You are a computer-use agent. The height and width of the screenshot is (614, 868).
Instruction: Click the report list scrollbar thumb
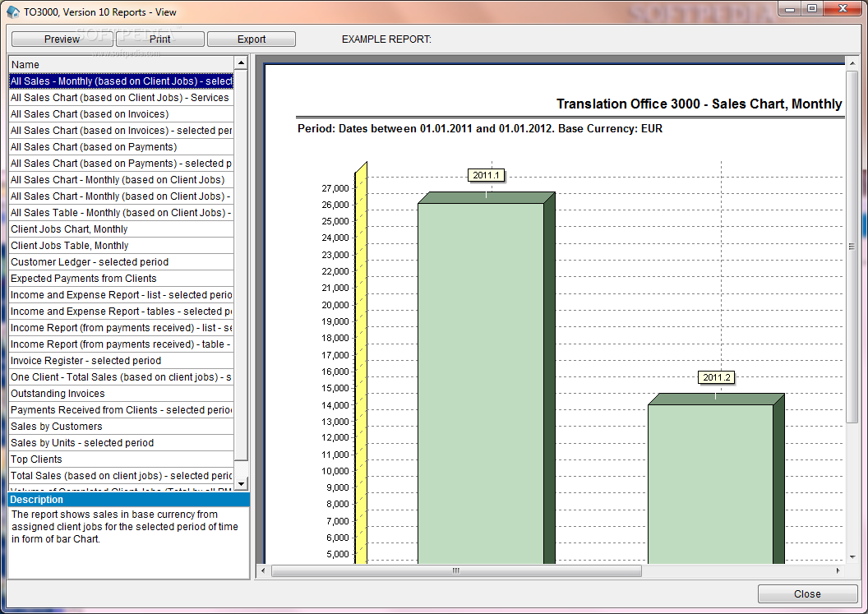(x=241, y=265)
